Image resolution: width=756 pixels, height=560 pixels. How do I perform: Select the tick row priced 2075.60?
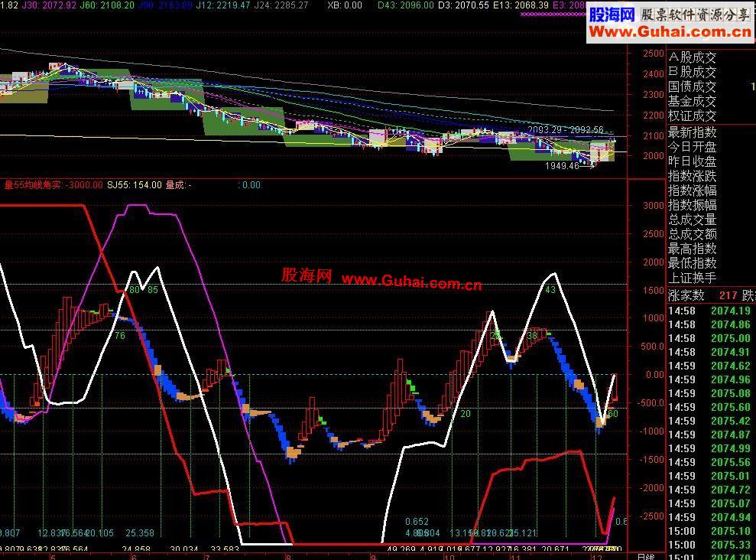pos(711,407)
